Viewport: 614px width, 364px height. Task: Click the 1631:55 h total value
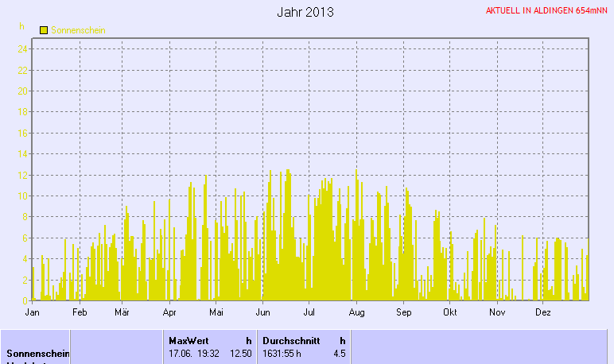pyautogui.click(x=282, y=353)
